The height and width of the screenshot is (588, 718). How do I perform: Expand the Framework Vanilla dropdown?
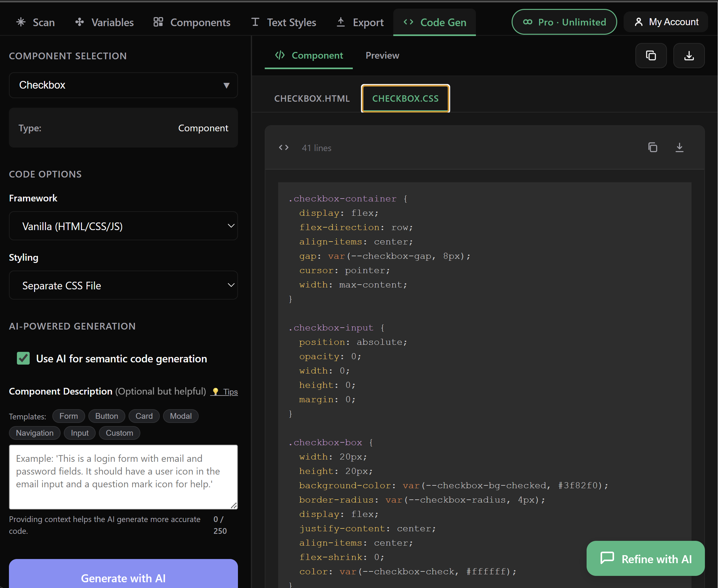[123, 226]
